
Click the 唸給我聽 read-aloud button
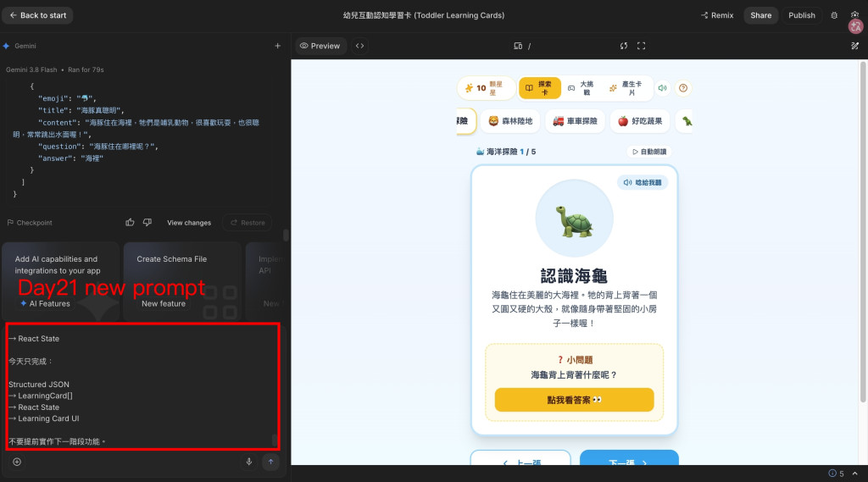click(x=643, y=183)
